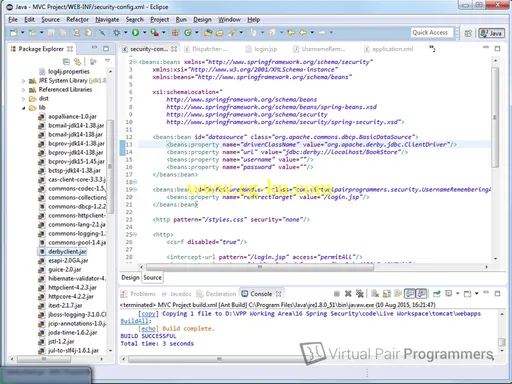Close the security-config.xml editor tab
This screenshot has width=512, height=384.
coord(174,49)
